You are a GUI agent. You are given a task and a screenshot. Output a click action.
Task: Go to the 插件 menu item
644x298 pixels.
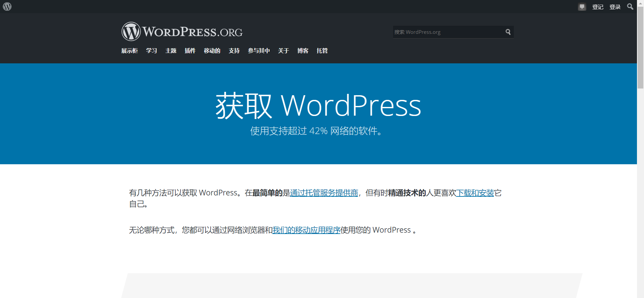click(190, 51)
